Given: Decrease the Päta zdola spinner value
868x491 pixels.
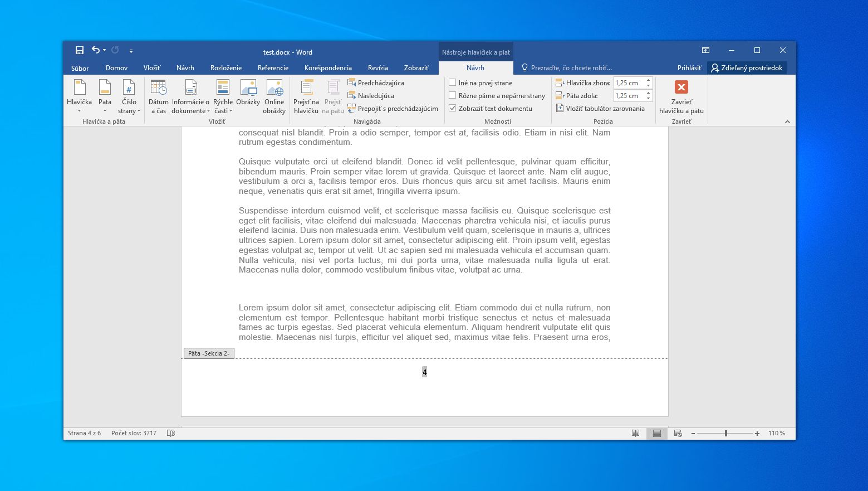Looking at the screenshot, I should (x=648, y=98).
